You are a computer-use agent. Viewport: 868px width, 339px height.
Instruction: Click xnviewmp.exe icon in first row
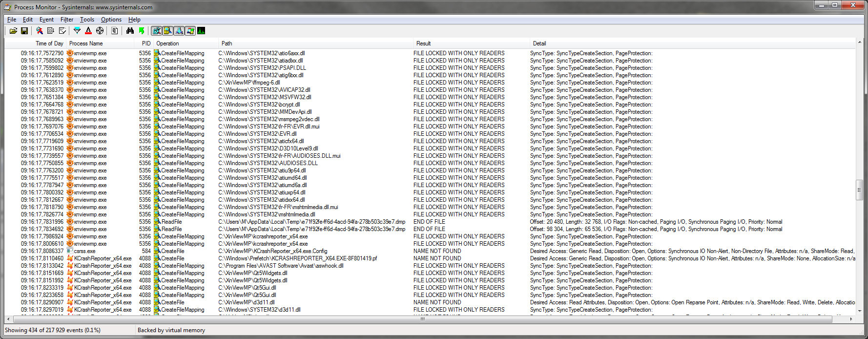[x=70, y=53]
